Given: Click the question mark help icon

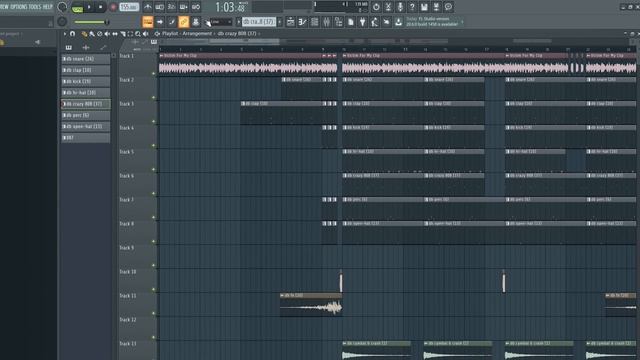Looking at the screenshot, I should (412, 7).
